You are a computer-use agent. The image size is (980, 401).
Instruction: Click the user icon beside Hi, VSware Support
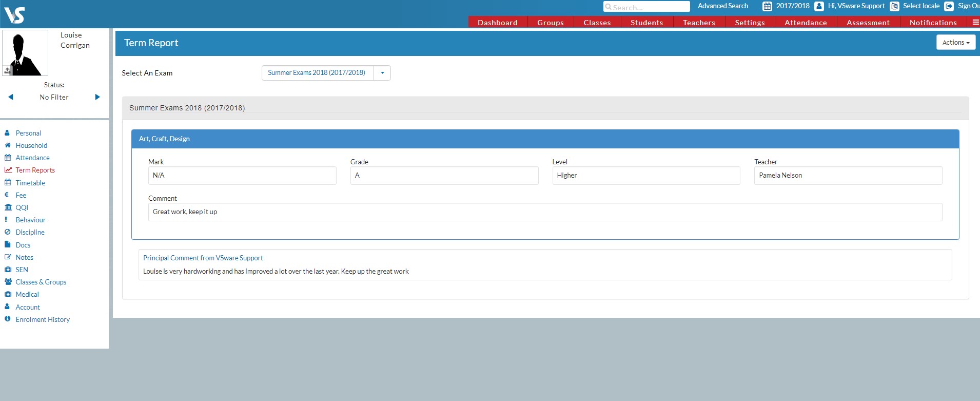(x=819, y=7)
